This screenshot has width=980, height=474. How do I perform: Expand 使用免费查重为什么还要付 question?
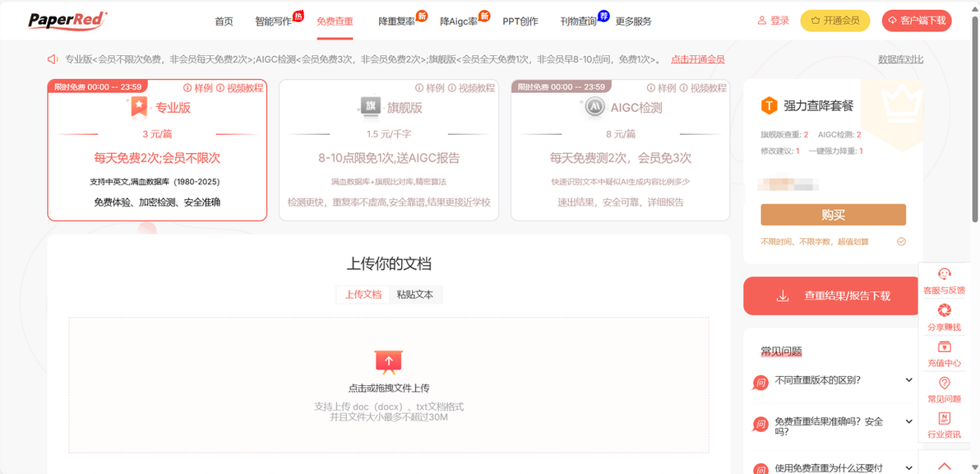833,467
